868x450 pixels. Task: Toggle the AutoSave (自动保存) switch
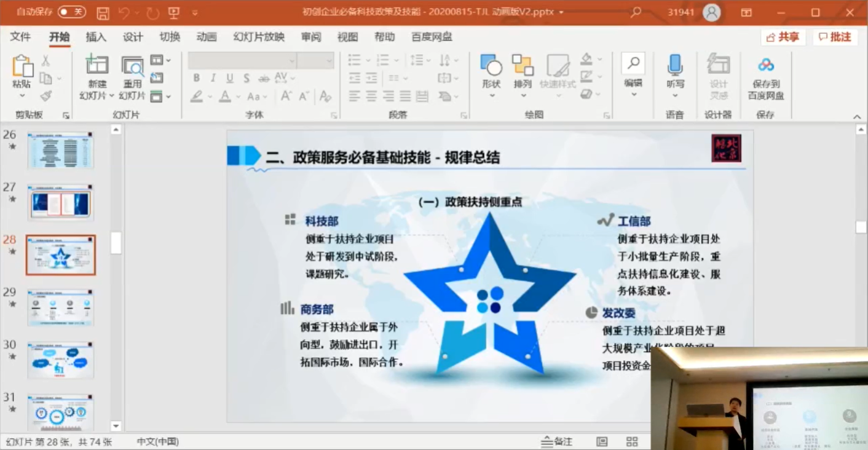click(x=72, y=12)
